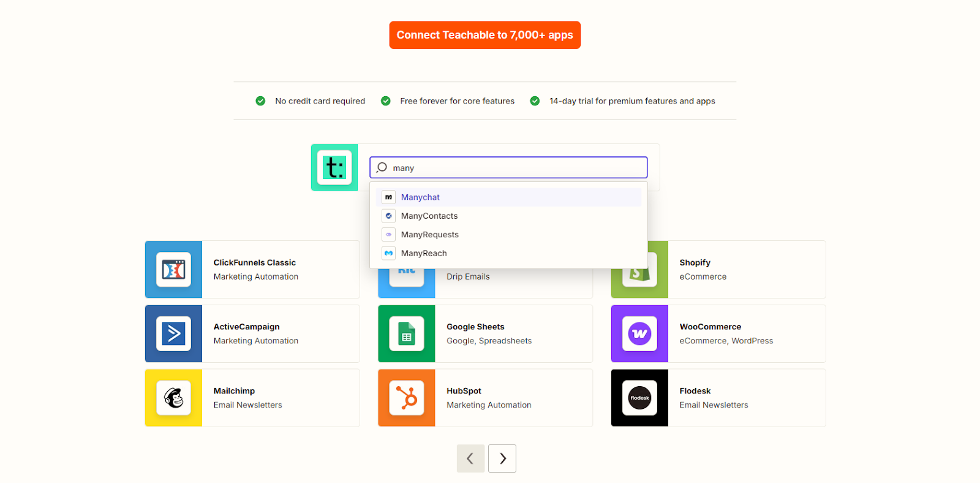Click the Drip Emails card text

[x=468, y=276]
